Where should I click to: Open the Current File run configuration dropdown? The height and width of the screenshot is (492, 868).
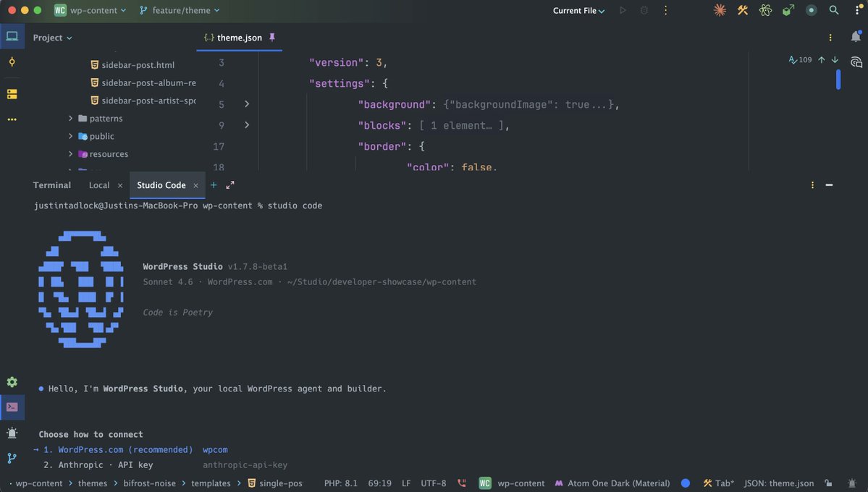(578, 10)
